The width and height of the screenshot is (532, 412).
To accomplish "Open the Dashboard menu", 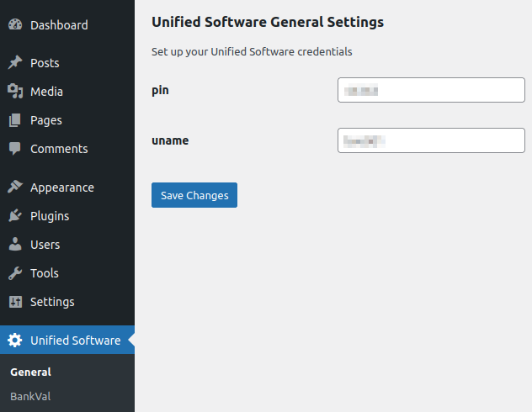I will click(60, 25).
